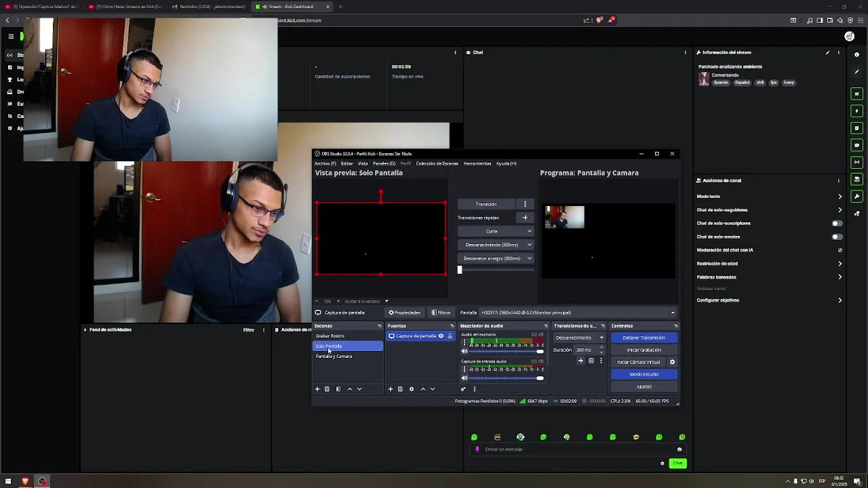Open audio mixer three-dot menu at bottom
This screenshot has width=868, height=488.
(x=474, y=389)
